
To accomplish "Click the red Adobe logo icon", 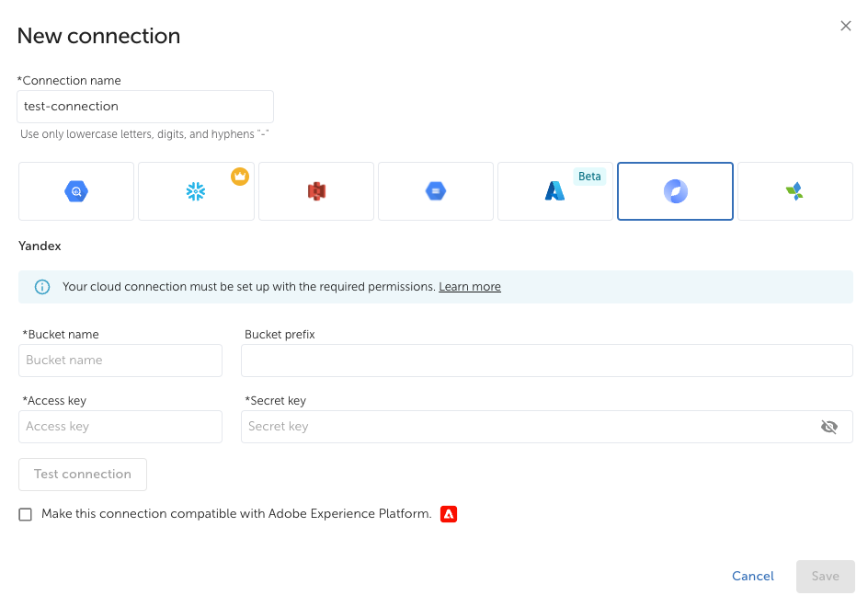I will [449, 514].
